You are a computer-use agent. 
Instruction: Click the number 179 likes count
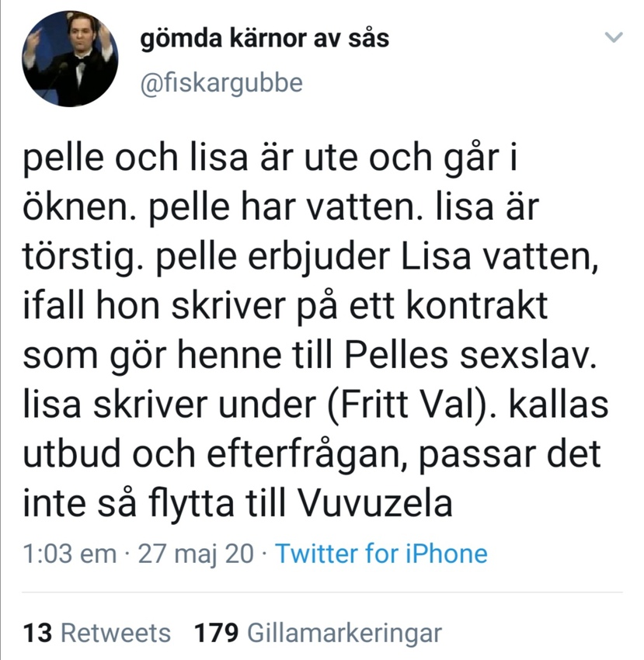click(215, 632)
